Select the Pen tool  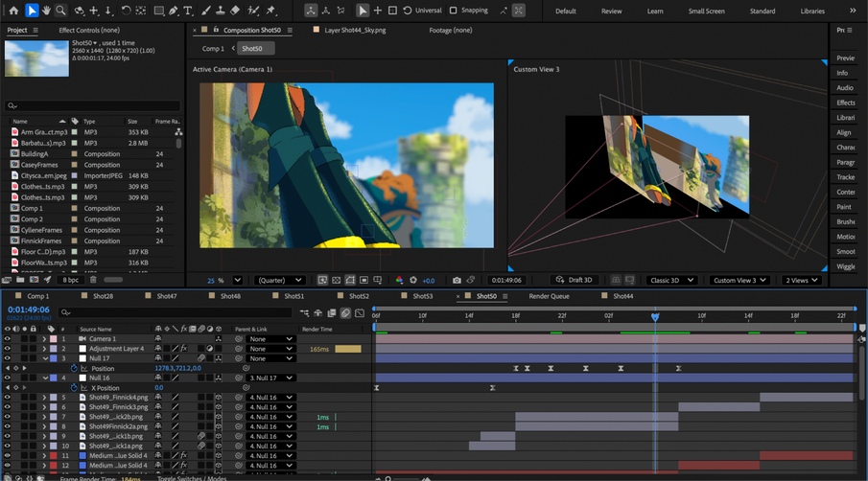point(174,11)
